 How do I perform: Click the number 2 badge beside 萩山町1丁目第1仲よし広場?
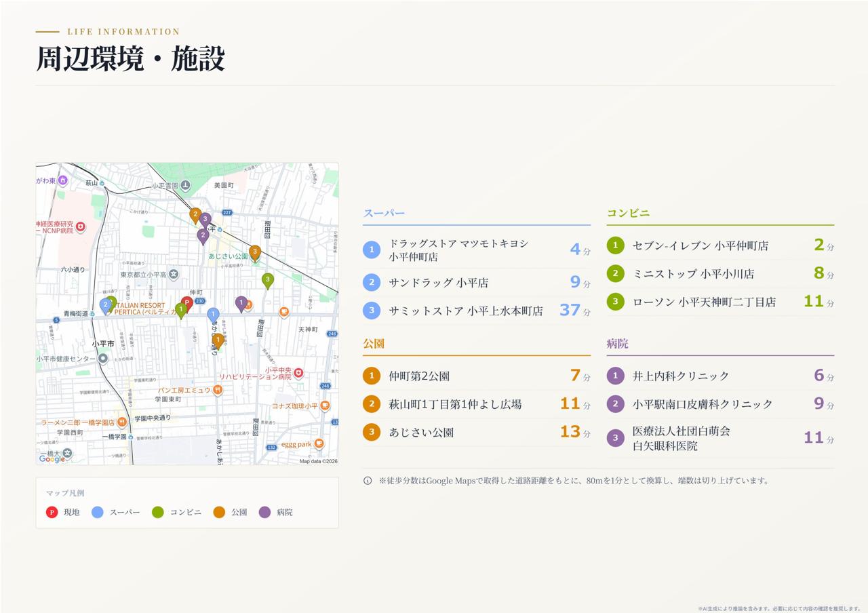click(372, 404)
